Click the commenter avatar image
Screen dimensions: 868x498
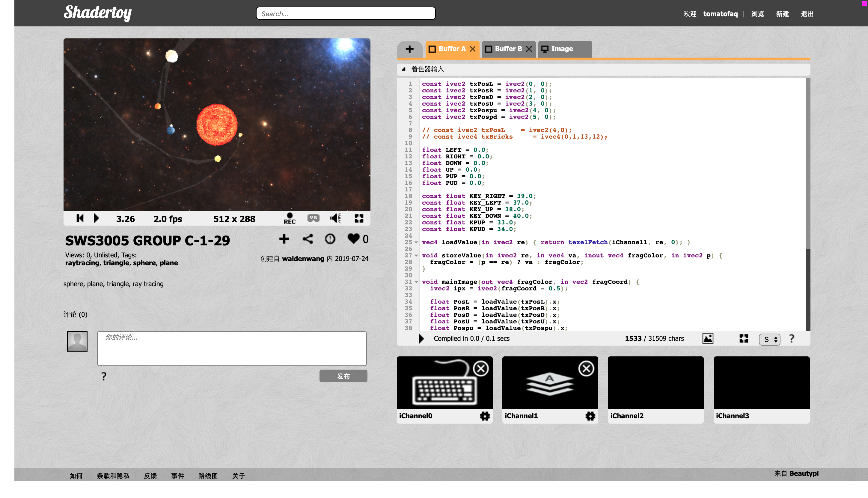pos(77,341)
